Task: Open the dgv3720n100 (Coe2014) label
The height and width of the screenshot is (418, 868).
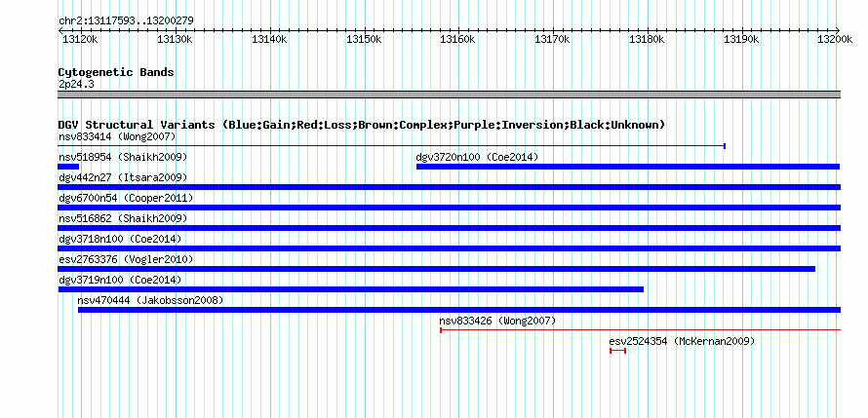Action: tap(477, 157)
